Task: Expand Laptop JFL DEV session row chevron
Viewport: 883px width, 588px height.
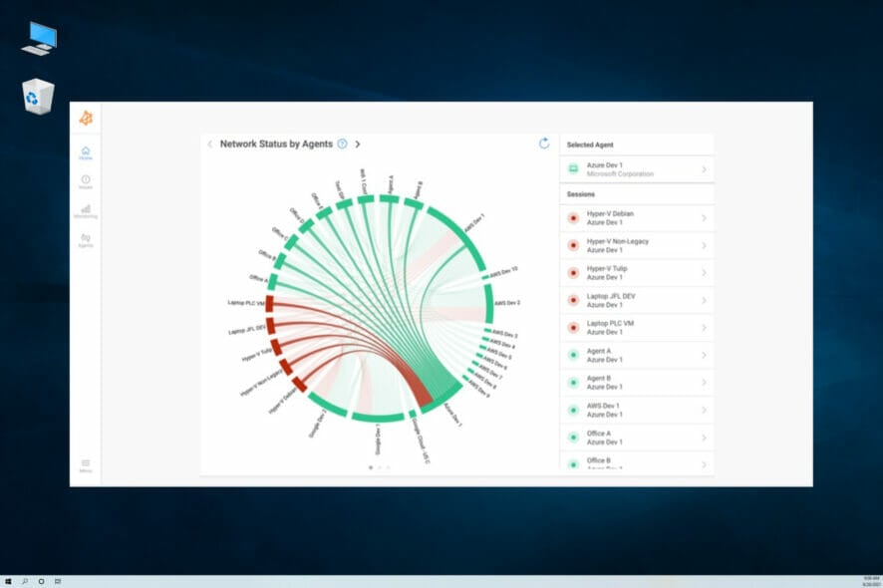Action: pyautogui.click(x=704, y=300)
